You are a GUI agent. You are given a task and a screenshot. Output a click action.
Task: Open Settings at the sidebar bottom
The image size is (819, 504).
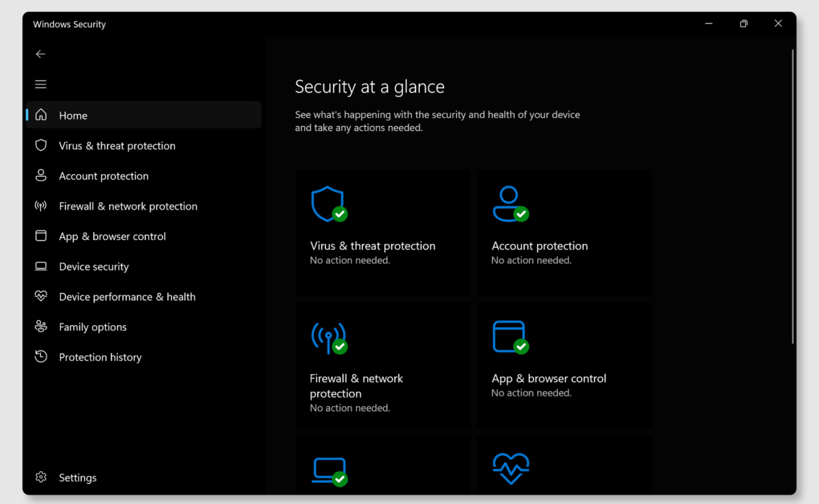[x=144, y=478]
